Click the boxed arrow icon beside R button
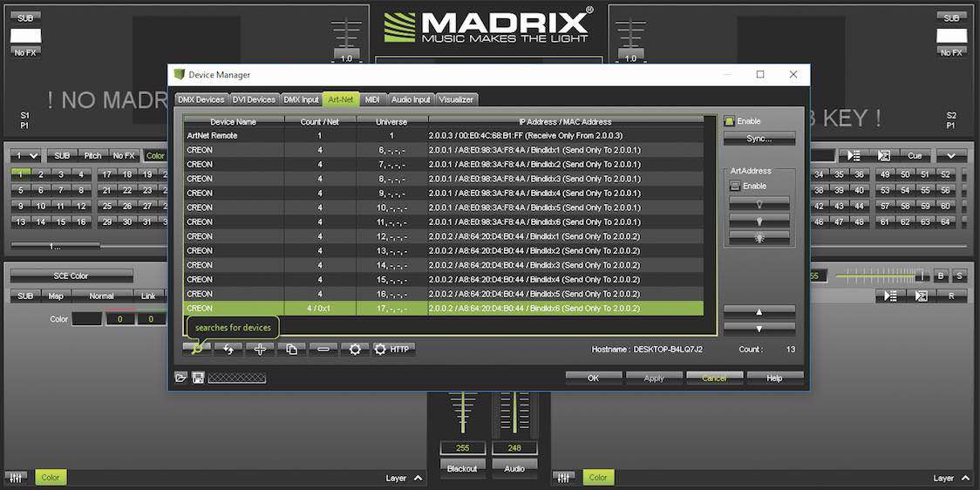 point(922,296)
